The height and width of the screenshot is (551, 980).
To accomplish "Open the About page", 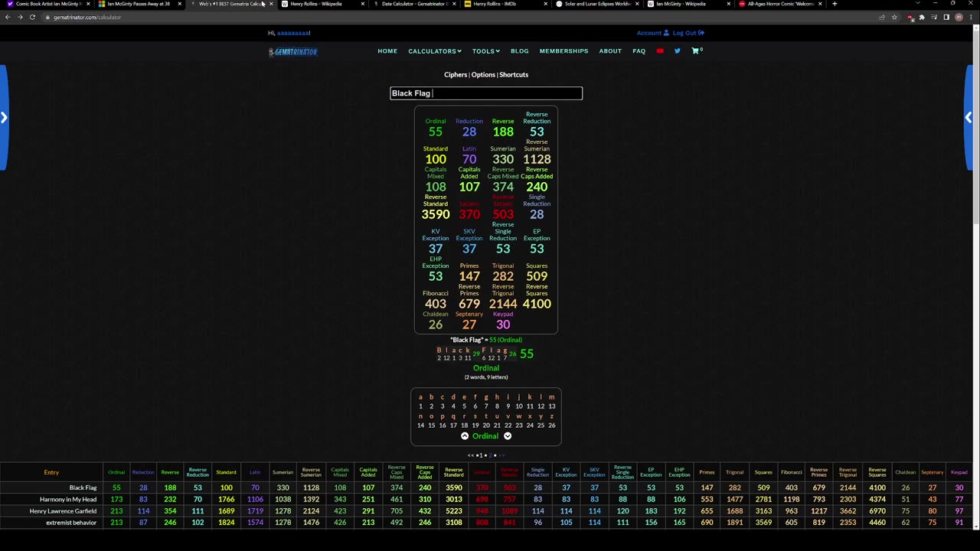I will coord(610,51).
